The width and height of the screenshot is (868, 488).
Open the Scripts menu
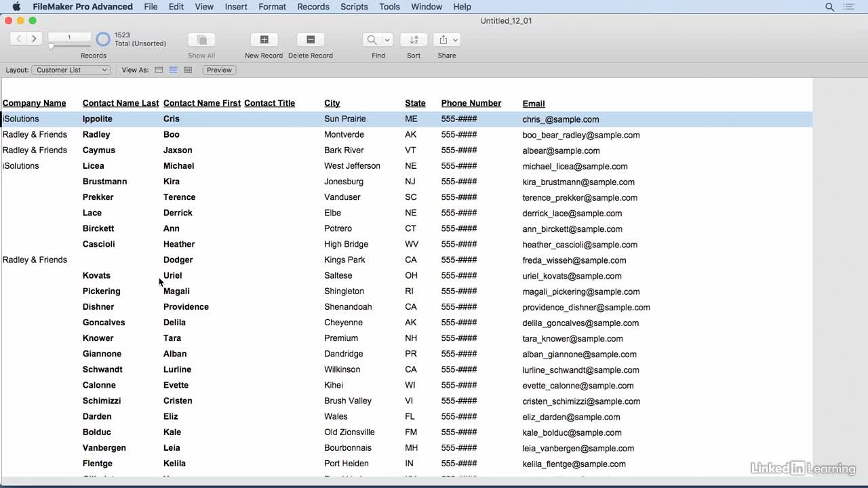[x=354, y=7]
